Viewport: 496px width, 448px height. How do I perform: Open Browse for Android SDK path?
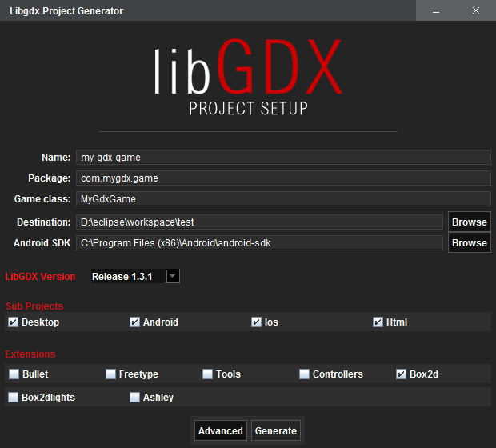[x=470, y=242]
